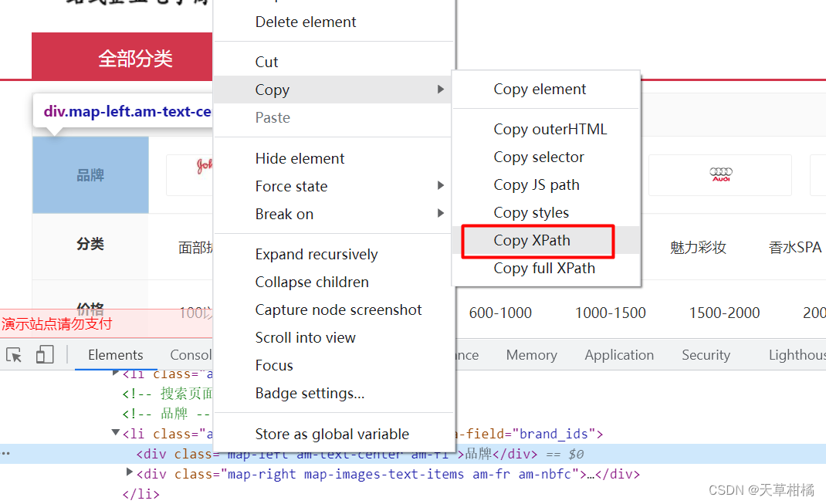Select the closing </li> tag line
Image resolution: width=826 pixels, height=504 pixels.
(140, 494)
